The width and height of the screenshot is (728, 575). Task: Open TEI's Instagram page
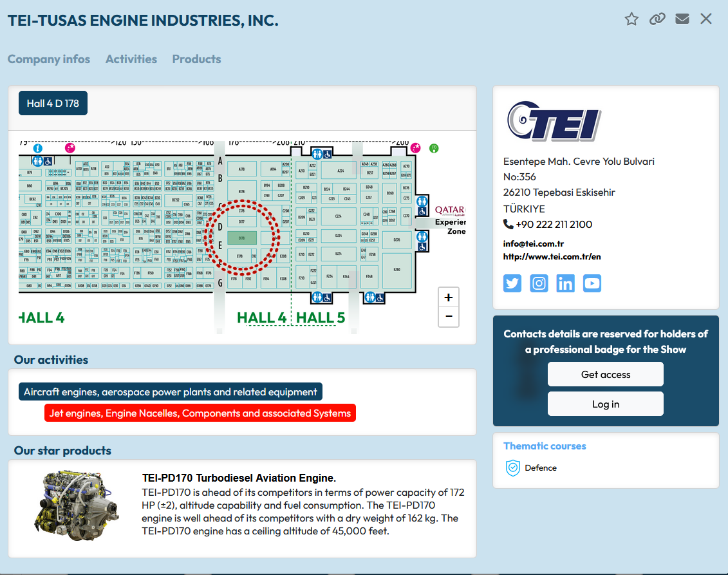point(539,283)
